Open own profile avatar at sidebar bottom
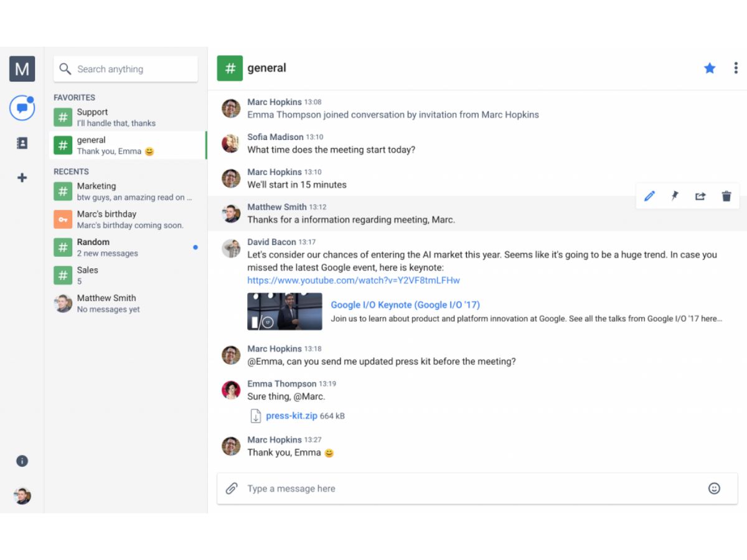The height and width of the screenshot is (560, 747). (x=22, y=496)
